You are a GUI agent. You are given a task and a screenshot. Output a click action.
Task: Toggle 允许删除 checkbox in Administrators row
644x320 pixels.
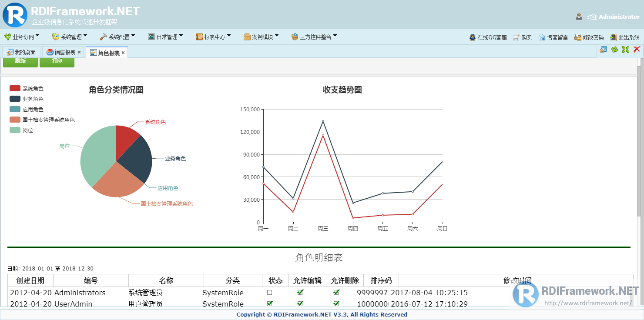point(336,292)
